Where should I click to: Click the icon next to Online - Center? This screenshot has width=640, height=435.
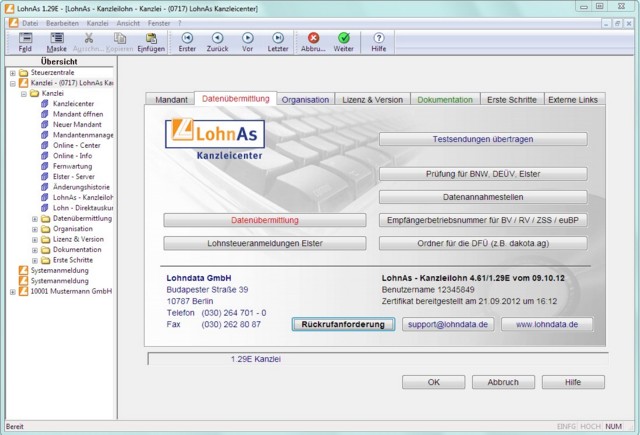(45, 145)
